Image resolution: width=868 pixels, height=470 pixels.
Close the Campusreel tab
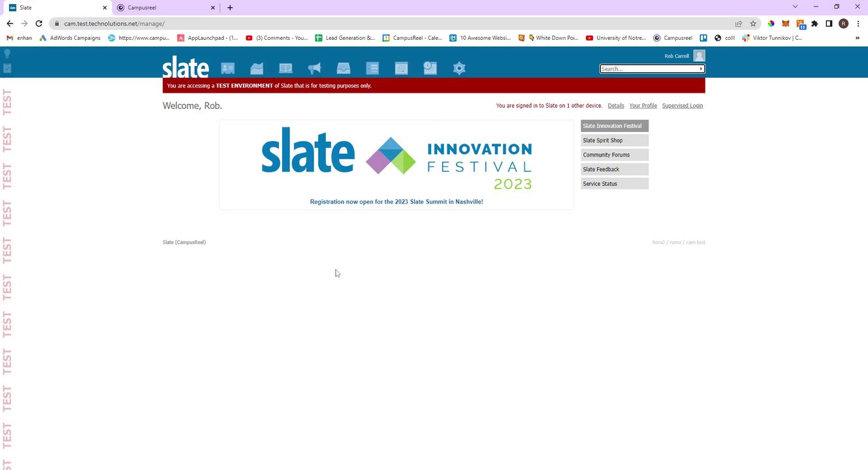pyautogui.click(x=212, y=8)
